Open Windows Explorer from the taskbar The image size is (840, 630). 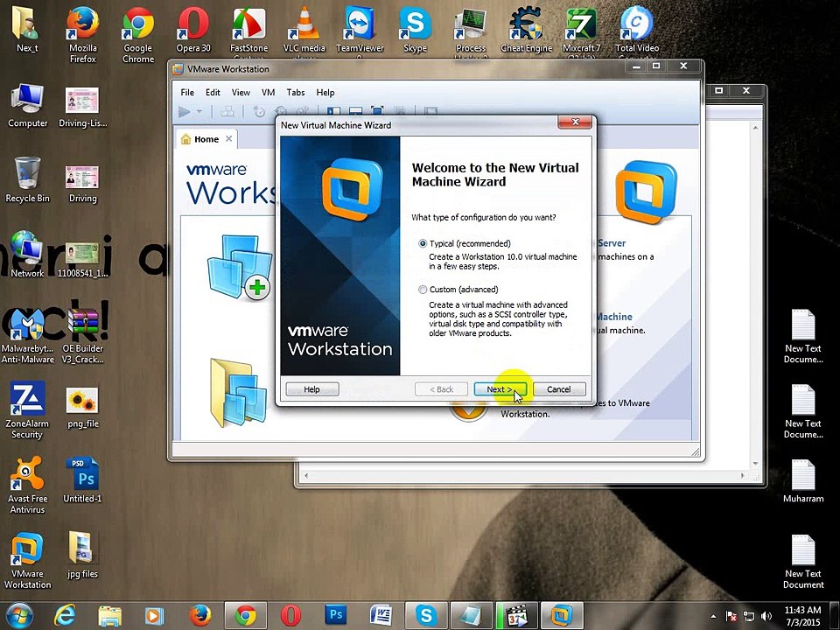[110, 615]
